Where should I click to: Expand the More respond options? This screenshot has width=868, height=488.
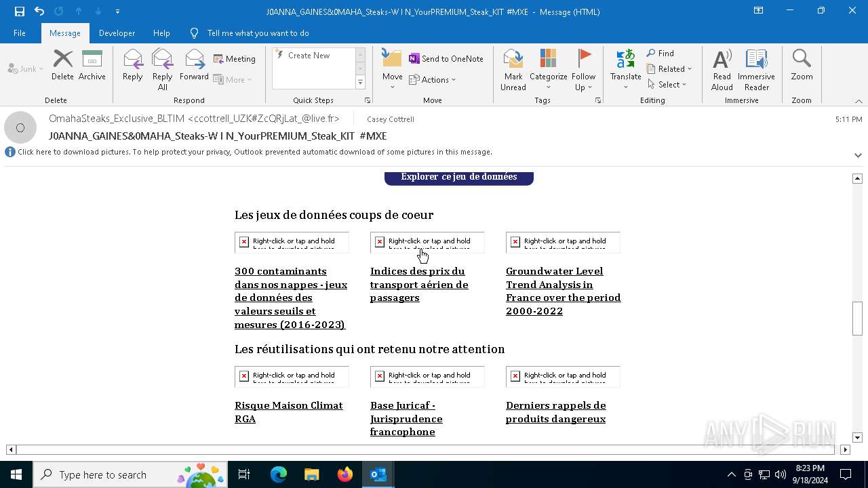[233, 80]
